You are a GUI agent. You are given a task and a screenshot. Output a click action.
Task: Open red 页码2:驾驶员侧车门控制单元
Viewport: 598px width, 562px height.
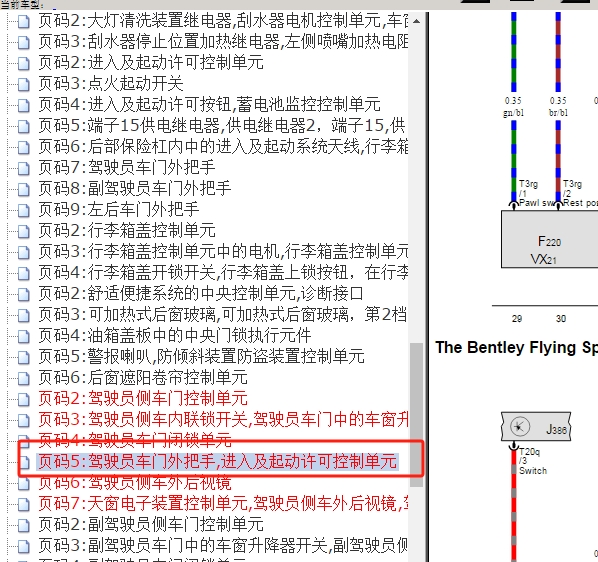(x=143, y=398)
